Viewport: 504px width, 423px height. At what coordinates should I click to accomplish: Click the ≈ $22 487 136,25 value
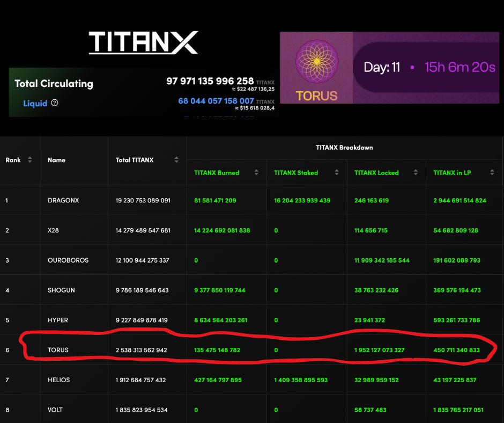pos(253,89)
